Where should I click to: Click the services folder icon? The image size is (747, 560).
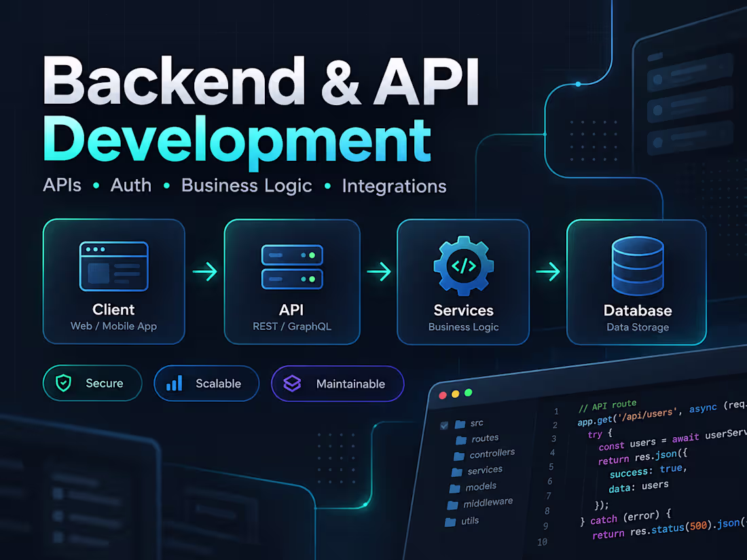(457, 472)
